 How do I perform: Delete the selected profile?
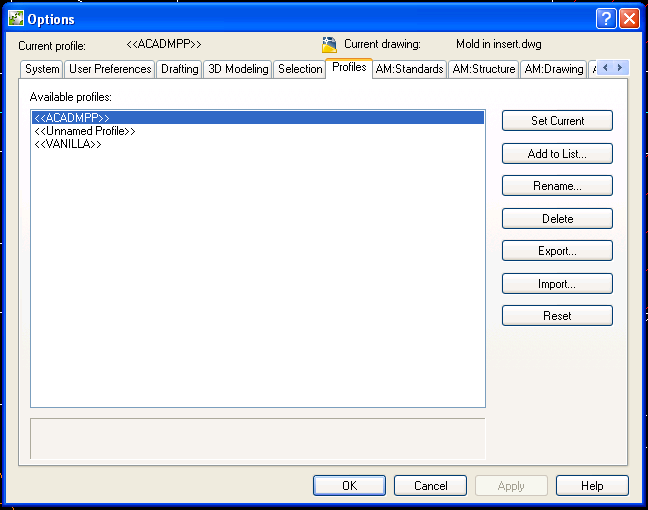[x=557, y=219]
